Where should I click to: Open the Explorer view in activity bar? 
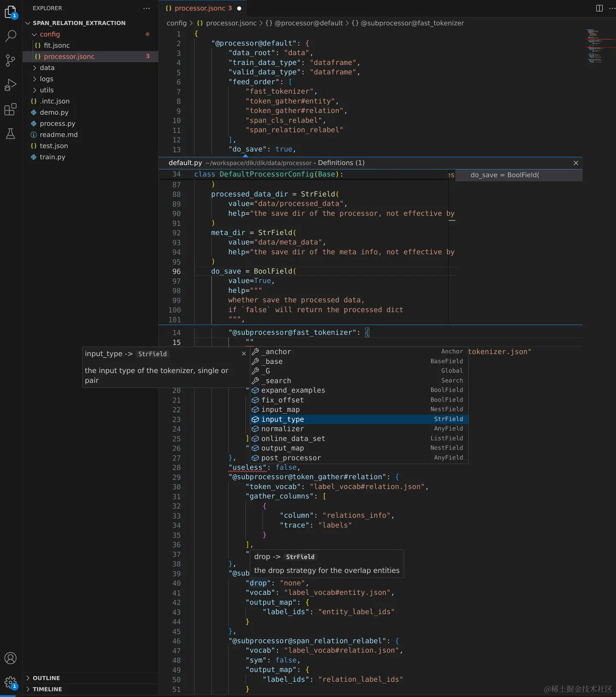coord(11,12)
